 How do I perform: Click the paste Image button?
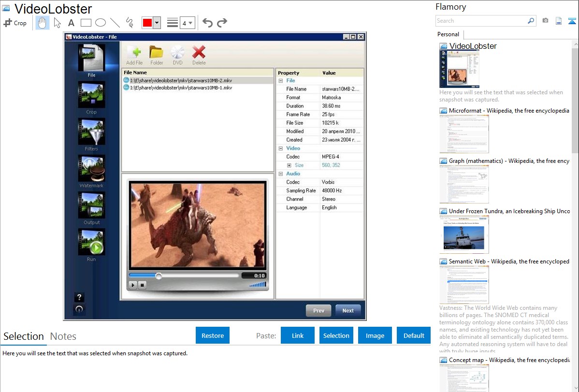[375, 335]
